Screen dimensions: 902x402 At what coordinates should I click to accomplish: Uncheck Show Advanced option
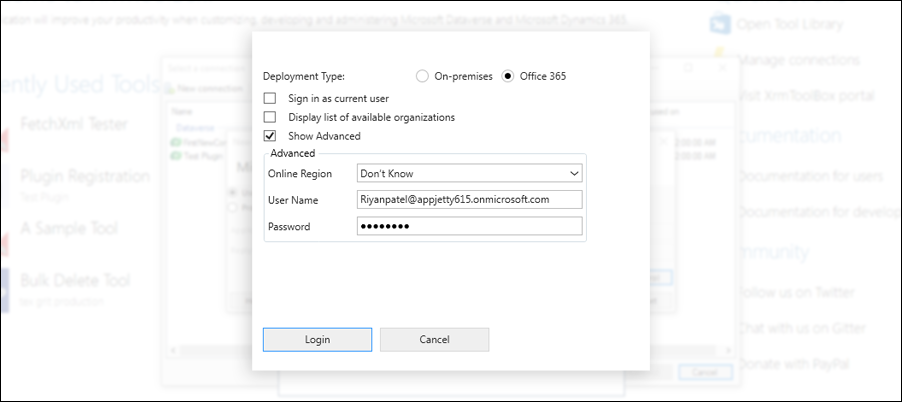point(270,136)
